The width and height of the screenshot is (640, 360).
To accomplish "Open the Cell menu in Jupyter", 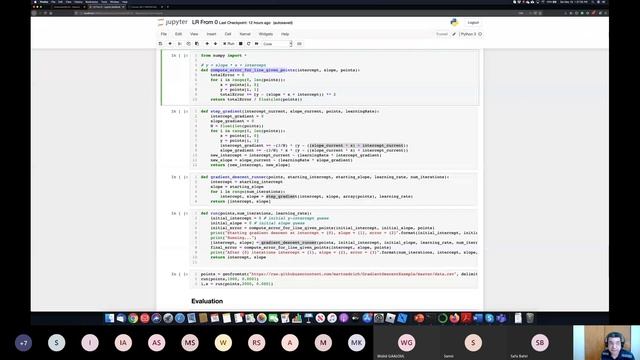I will pyautogui.click(x=228, y=34).
